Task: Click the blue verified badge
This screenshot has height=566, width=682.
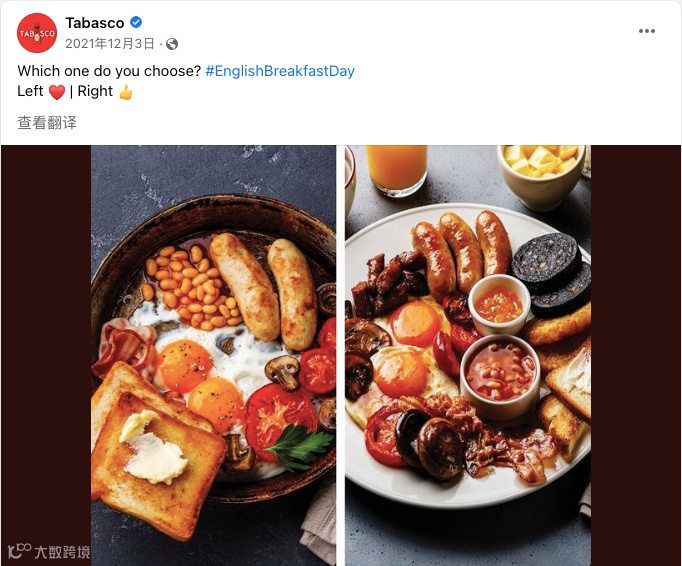Action: (136, 23)
